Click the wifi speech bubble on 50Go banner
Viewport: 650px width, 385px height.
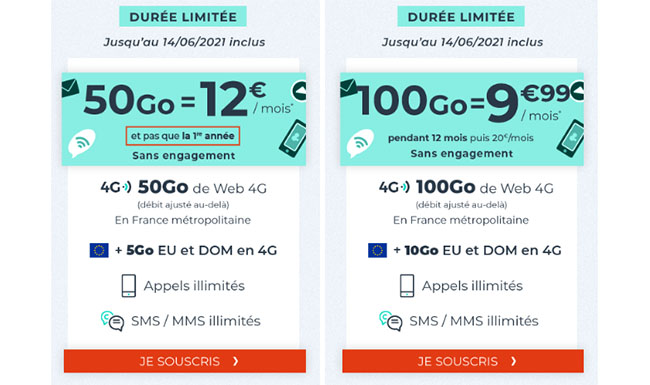[82, 143]
